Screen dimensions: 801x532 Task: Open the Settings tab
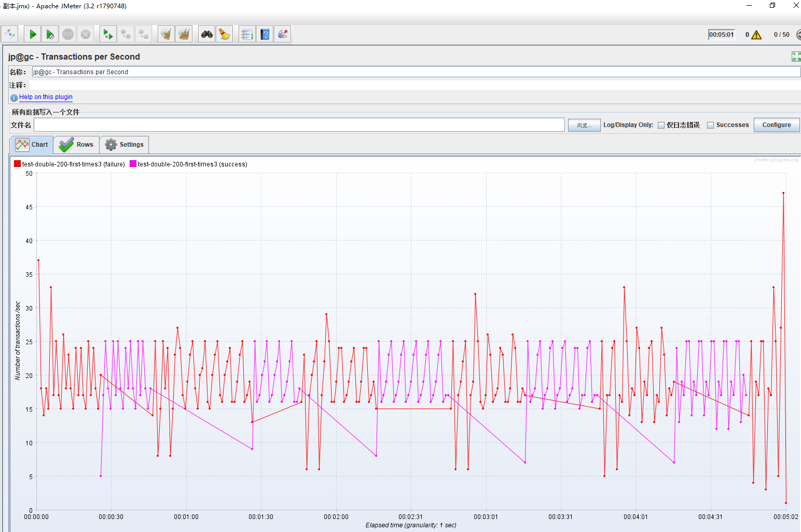click(125, 145)
